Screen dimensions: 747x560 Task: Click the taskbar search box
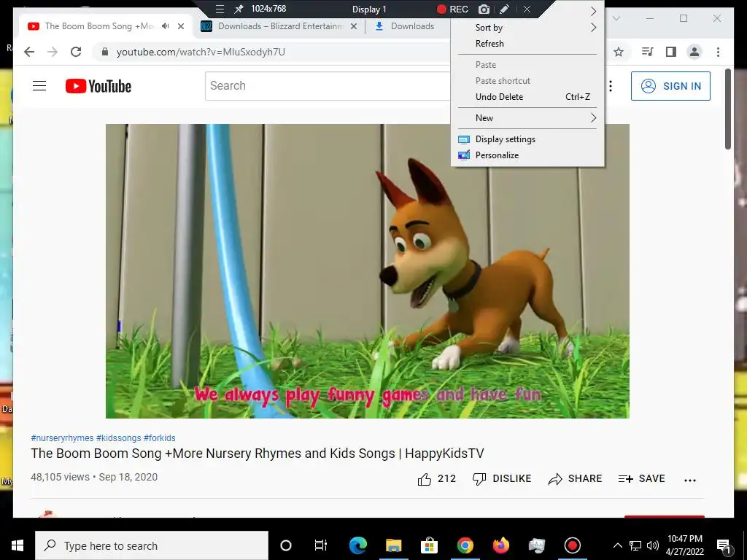(152, 545)
